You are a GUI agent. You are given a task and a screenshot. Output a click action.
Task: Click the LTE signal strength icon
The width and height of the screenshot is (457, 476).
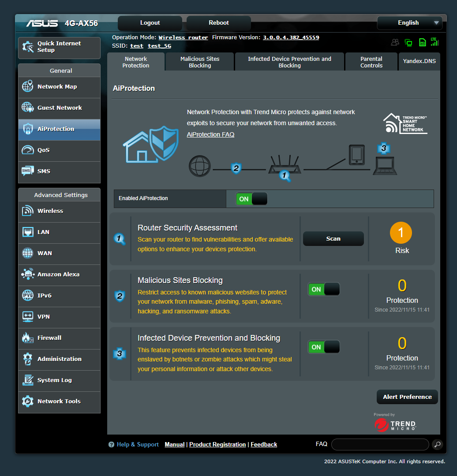pyautogui.click(x=435, y=42)
